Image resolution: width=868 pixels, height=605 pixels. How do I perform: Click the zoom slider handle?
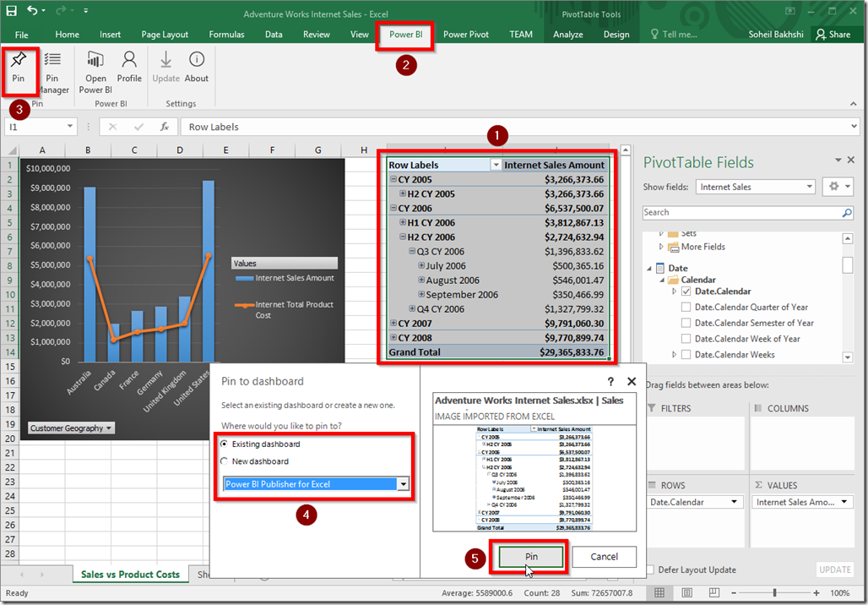point(774,593)
